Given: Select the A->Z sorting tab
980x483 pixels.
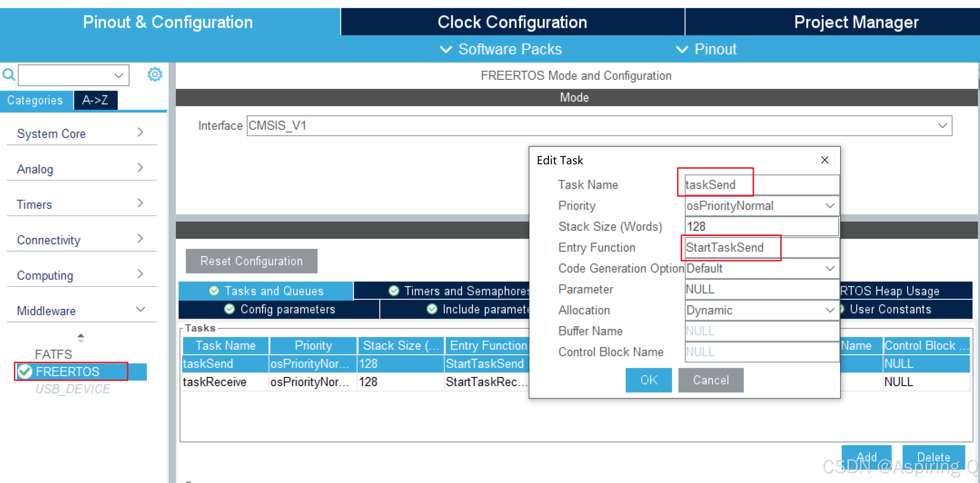Looking at the screenshot, I should tap(96, 100).
